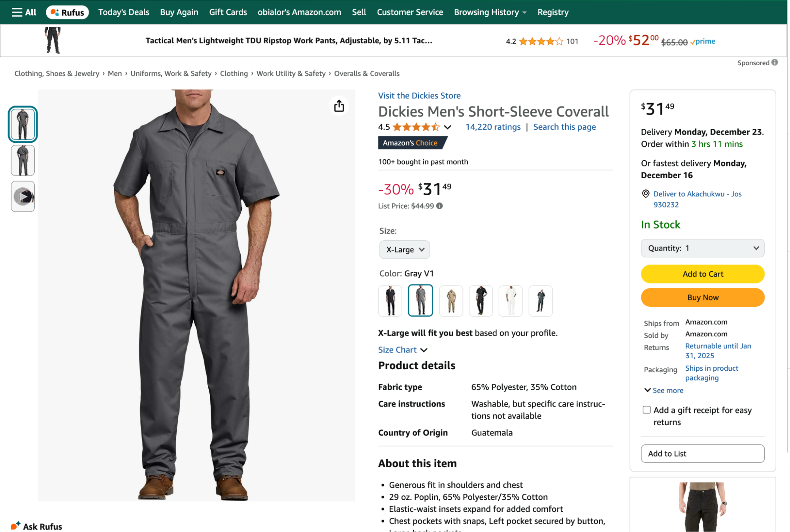Click the Rufus assistant icon
The height and width of the screenshot is (532, 790).
tap(54, 12)
